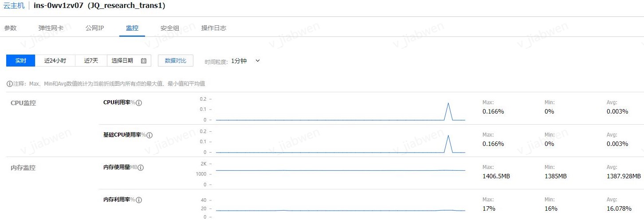Image resolution: width=644 pixels, height=220 pixels.
Task: Click info icon beside 内存利用率
Action: (x=139, y=200)
